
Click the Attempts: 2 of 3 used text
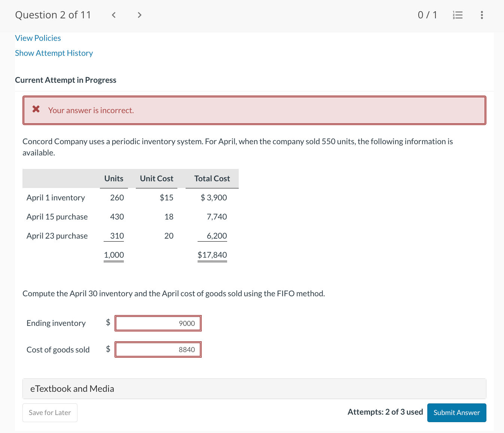[385, 412]
